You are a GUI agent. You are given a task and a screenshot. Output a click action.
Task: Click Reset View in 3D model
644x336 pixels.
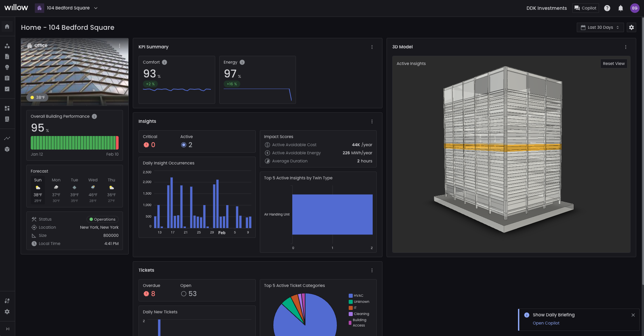tap(614, 64)
